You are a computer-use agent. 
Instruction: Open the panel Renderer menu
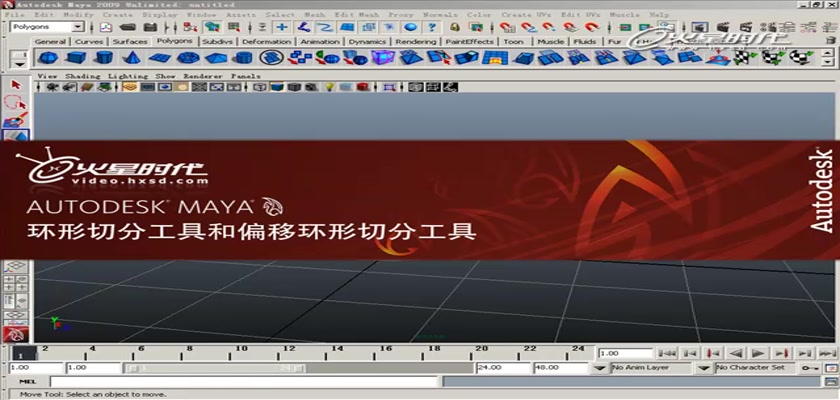pyautogui.click(x=202, y=76)
